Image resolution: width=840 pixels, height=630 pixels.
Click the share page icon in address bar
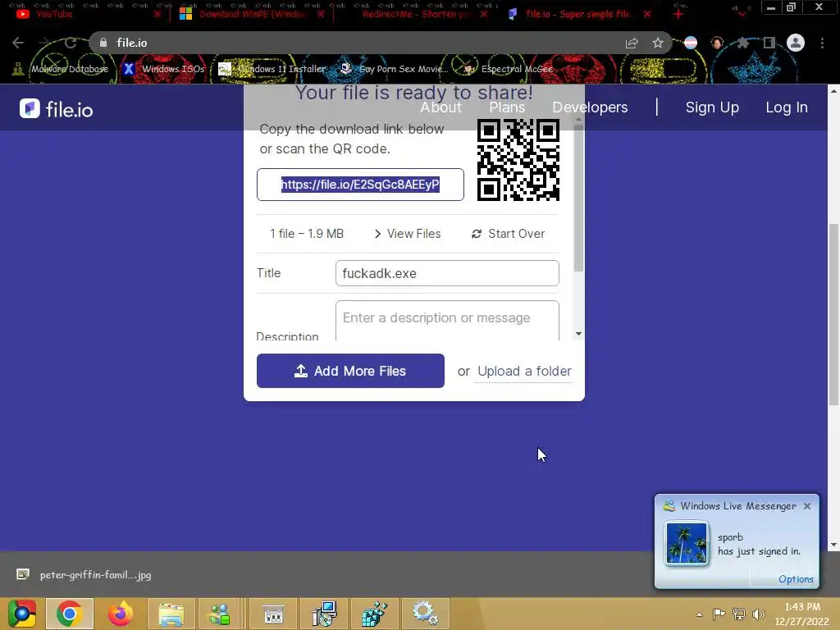[632, 43]
